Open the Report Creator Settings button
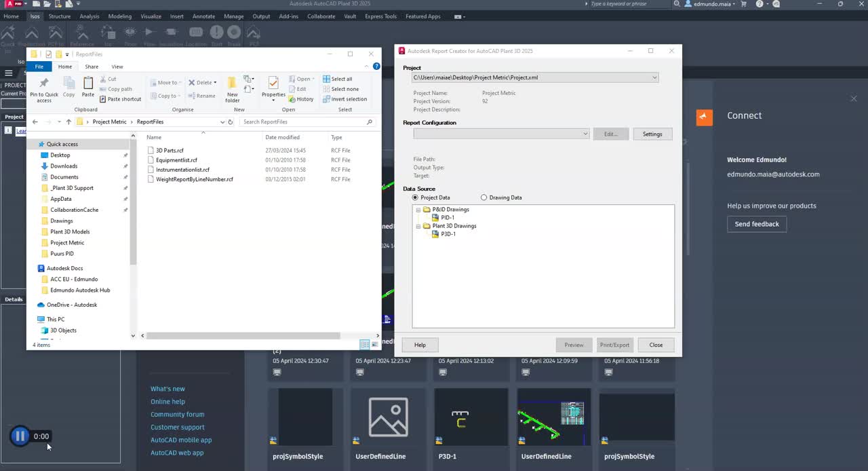Screen dimensions: 868x471 tap(652, 134)
